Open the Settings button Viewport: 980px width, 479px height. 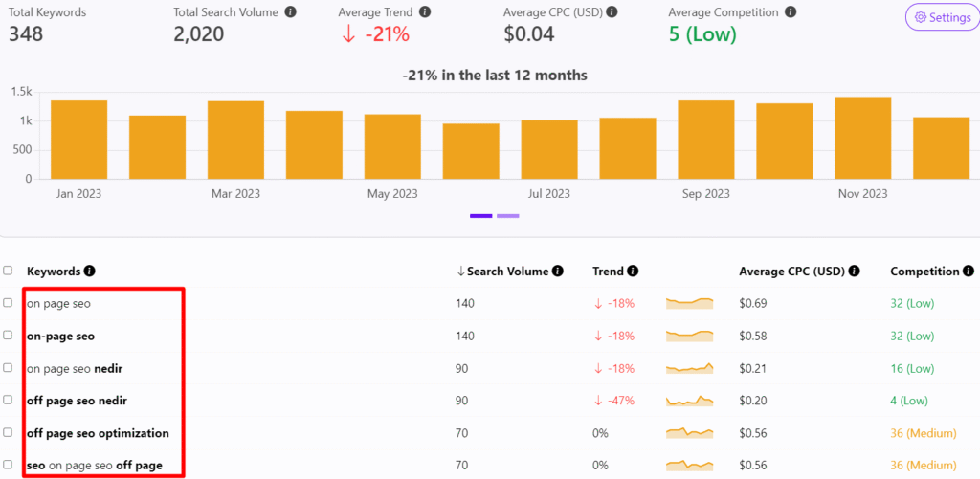point(942,17)
